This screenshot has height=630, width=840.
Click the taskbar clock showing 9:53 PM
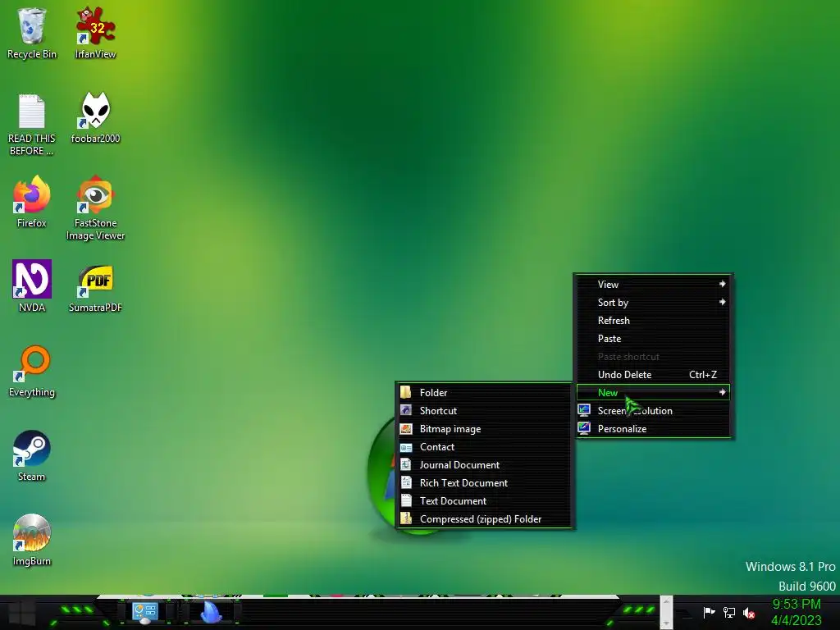(x=797, y=612)
